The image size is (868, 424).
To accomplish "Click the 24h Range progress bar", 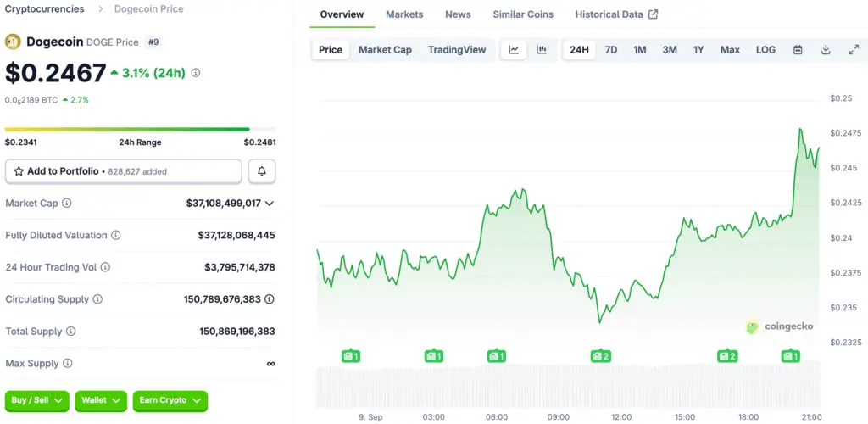I will (x=140, y=130).
